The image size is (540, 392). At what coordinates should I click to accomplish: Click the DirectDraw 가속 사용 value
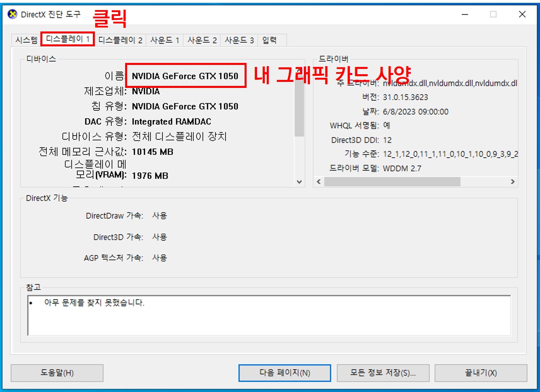[x=159, y=216]
